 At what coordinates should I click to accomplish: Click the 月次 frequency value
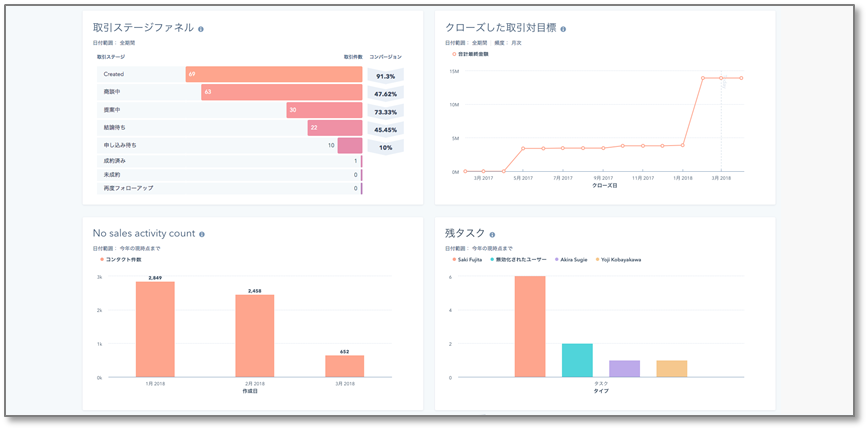coord(516,43)
